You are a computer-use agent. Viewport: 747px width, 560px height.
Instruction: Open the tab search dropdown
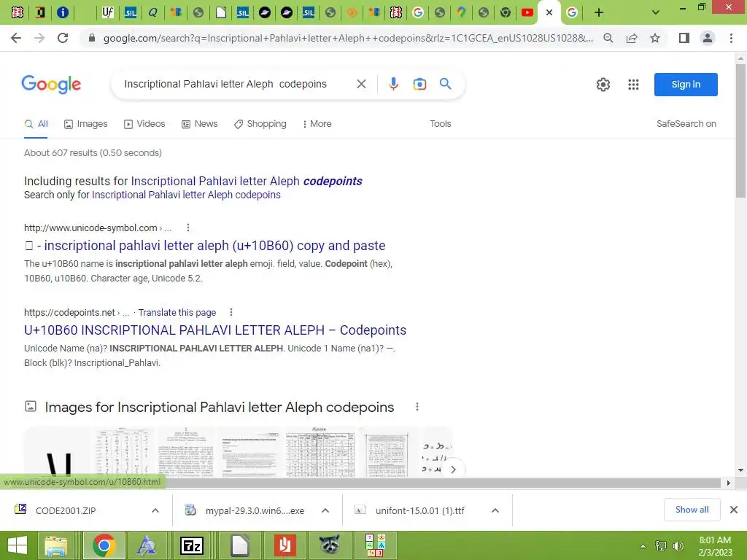(656, 13)
